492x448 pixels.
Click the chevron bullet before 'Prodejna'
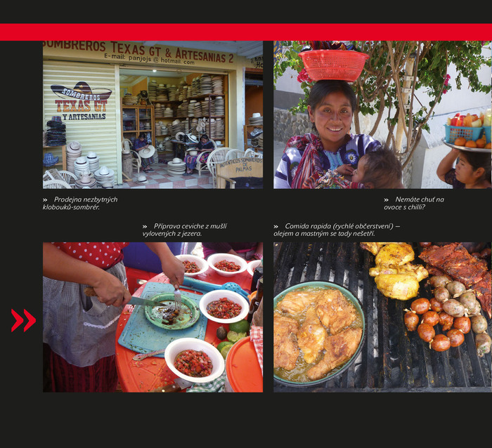point(45,199)
